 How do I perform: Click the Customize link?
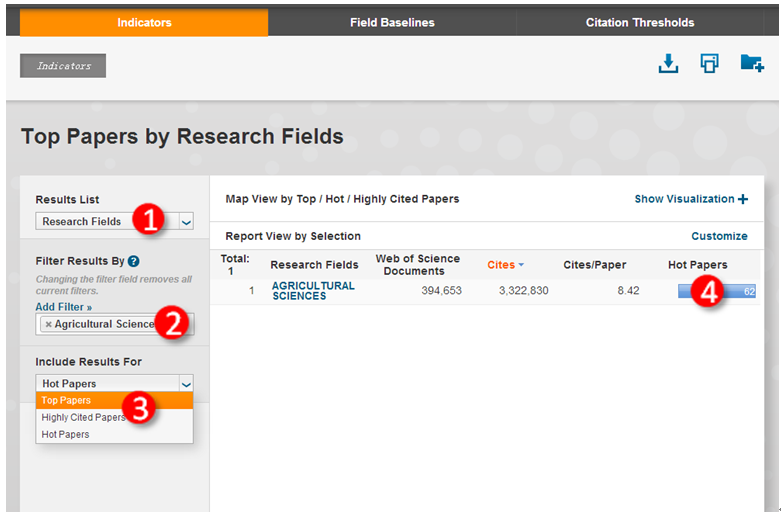coord(719,236)
